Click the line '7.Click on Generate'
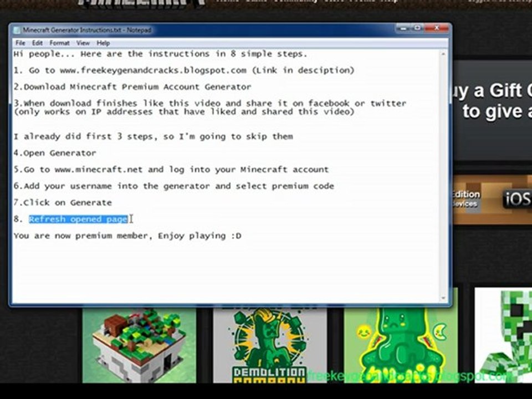Image resolution: width=532 pixels, height=399 pixels. 63,203
